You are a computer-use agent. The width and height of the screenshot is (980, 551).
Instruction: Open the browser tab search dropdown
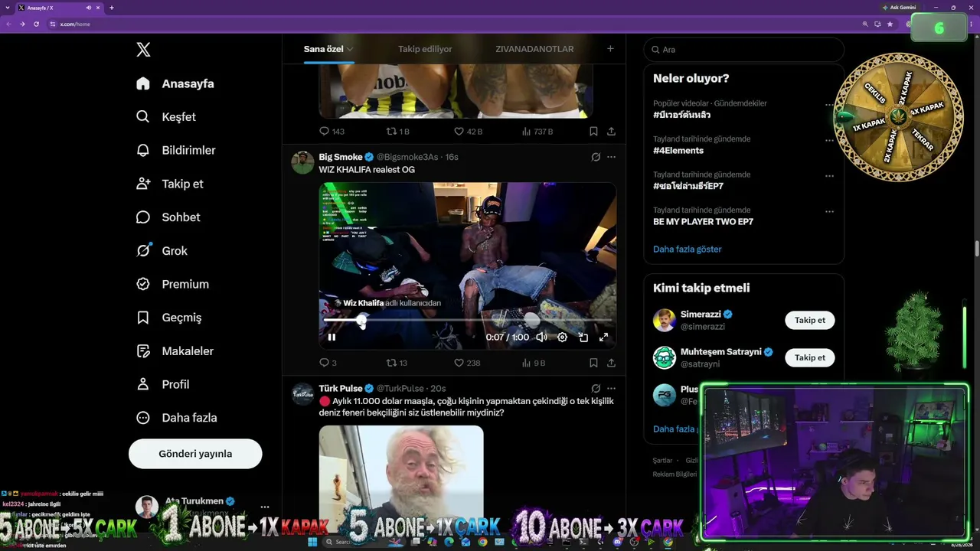tap(7, 8)
